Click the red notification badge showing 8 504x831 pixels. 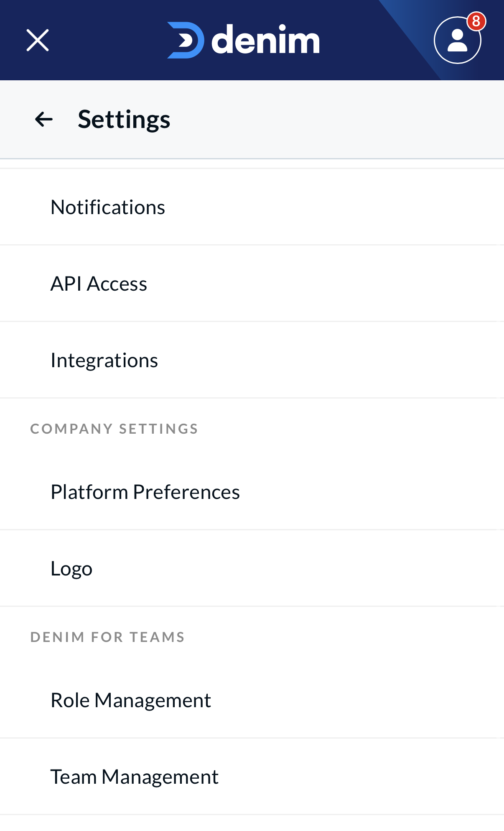(x=476, y=21)
